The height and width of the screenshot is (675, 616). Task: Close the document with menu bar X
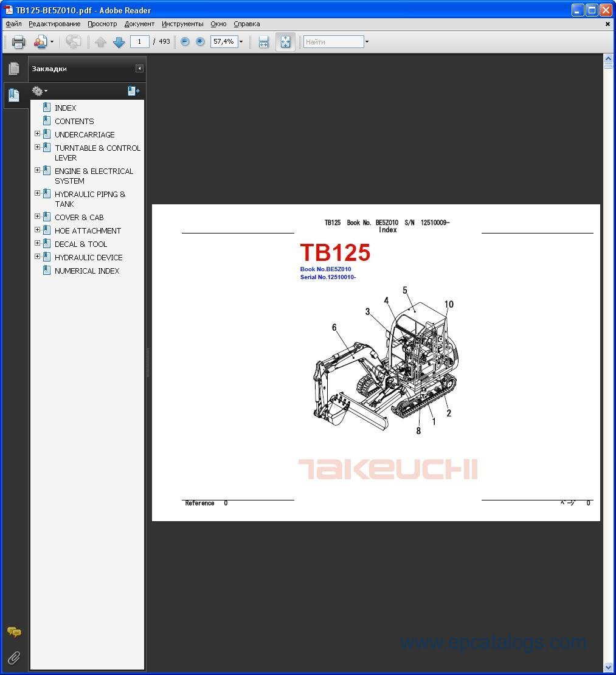click(607, 24)
